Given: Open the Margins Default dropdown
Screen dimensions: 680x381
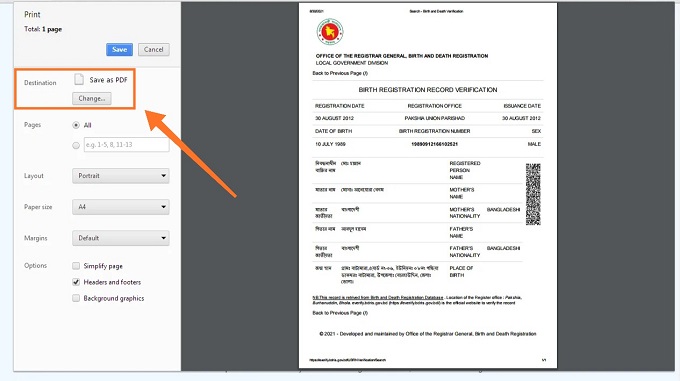Looking at the screenshot, I should [121, 238].
